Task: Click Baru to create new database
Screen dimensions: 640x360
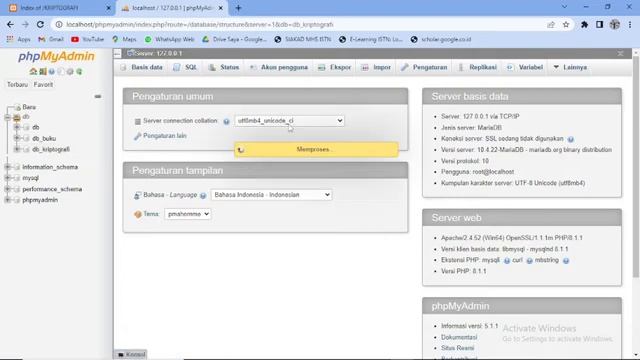Action: click(x=29, y=107)
